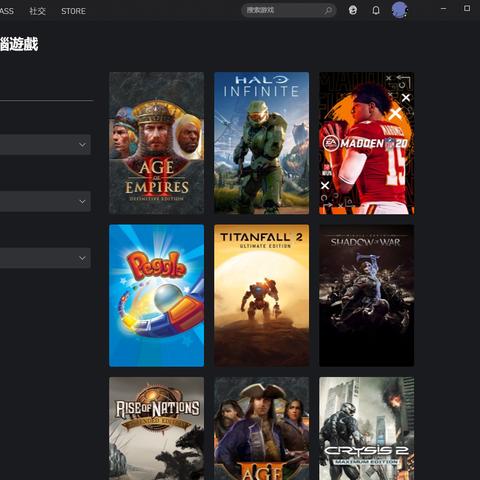Open the user profile avatar
Viewport: 480px width, 480px height.
(x=399, y=10)
